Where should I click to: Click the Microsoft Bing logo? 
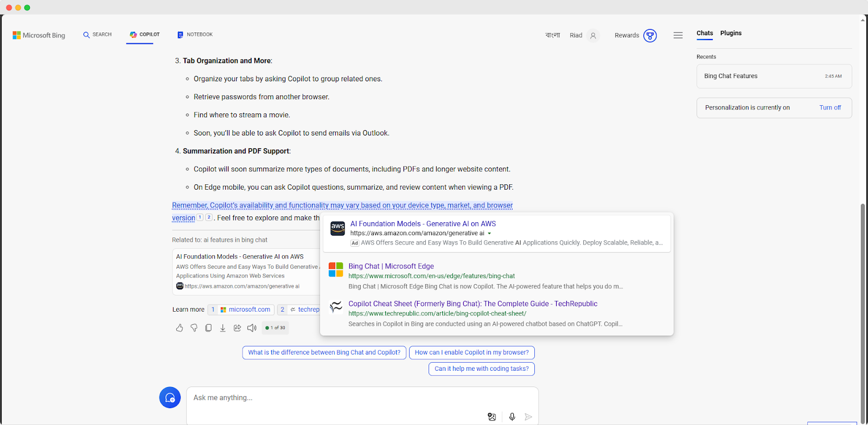39,35
